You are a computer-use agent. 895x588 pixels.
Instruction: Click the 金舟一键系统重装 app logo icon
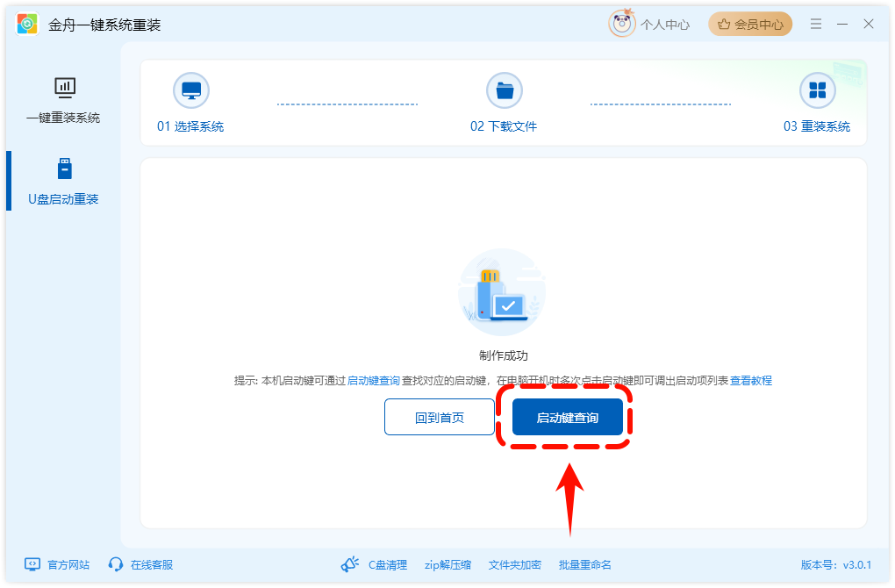point(27,24)
